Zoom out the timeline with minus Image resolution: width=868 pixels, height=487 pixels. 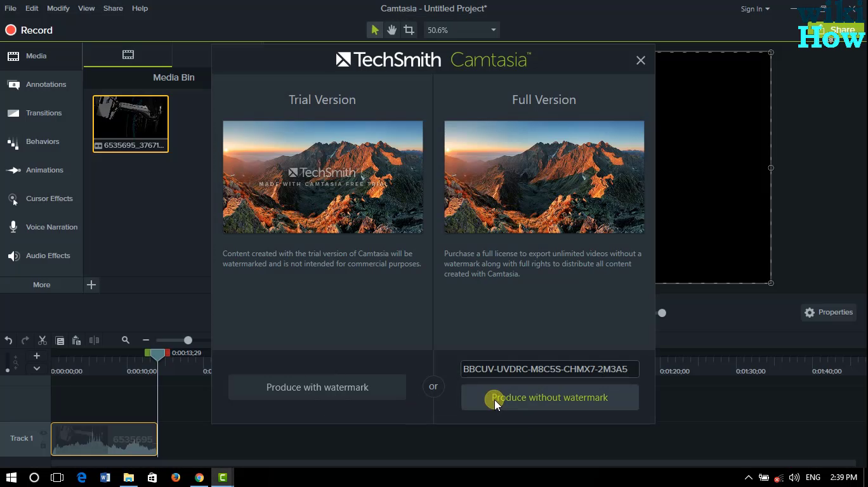146,341
